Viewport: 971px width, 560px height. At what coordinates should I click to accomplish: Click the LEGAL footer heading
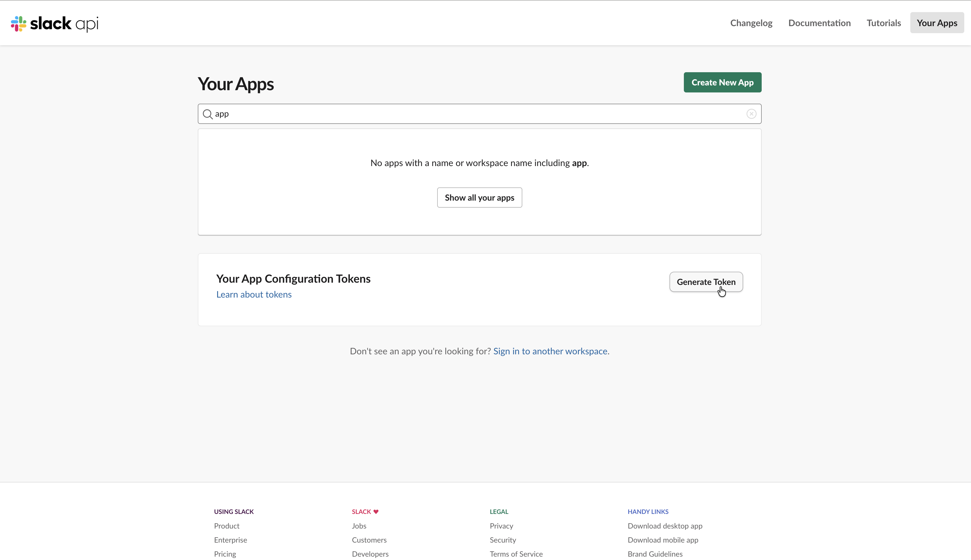[499, 512]
